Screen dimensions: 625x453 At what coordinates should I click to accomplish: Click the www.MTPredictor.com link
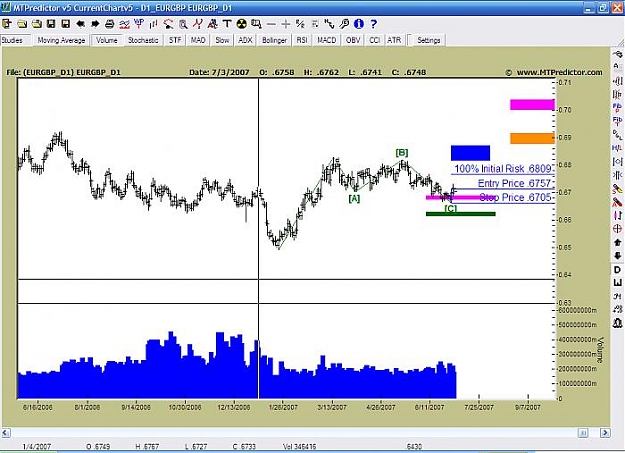(560, 72)
